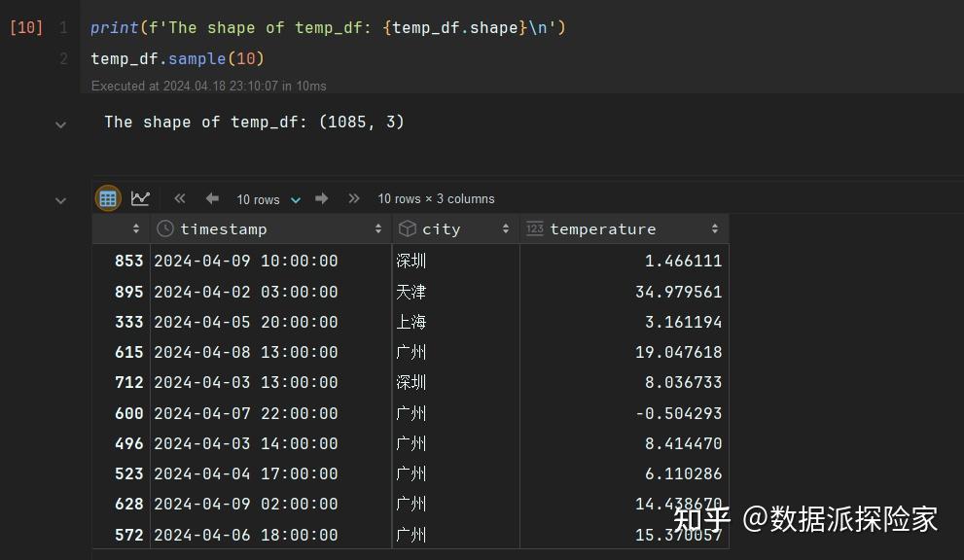Jump to first page with double-left-arrow icon
The height and width of the screenshot is (560, 964).
(x=179, y=197)
